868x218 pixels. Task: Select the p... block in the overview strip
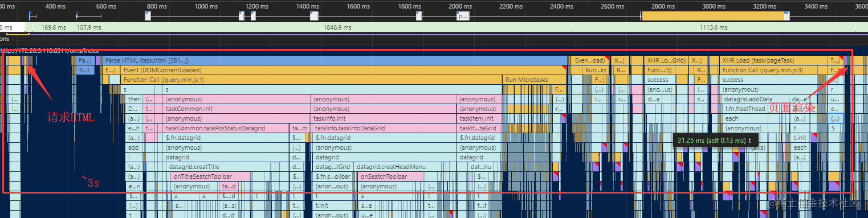[x=462, y=17]
